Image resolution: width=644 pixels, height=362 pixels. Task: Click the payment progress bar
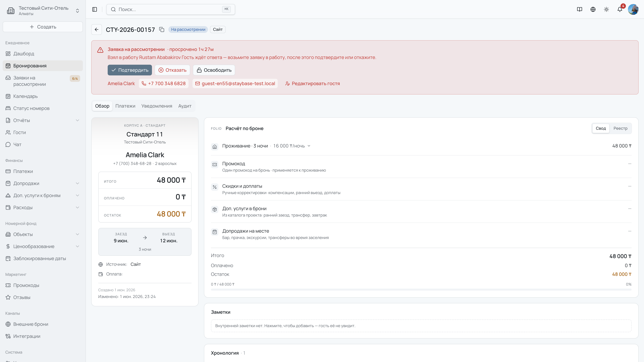coord(421,290)
